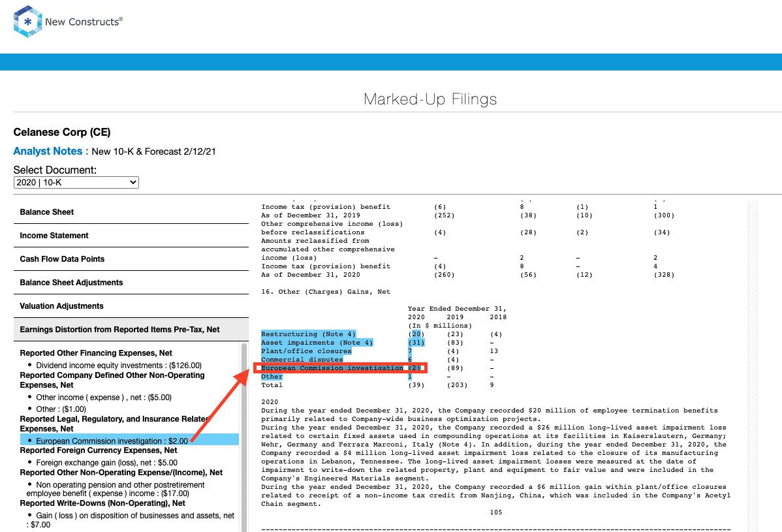Click highlighted Restructuring (Note 4) row label

308,334
